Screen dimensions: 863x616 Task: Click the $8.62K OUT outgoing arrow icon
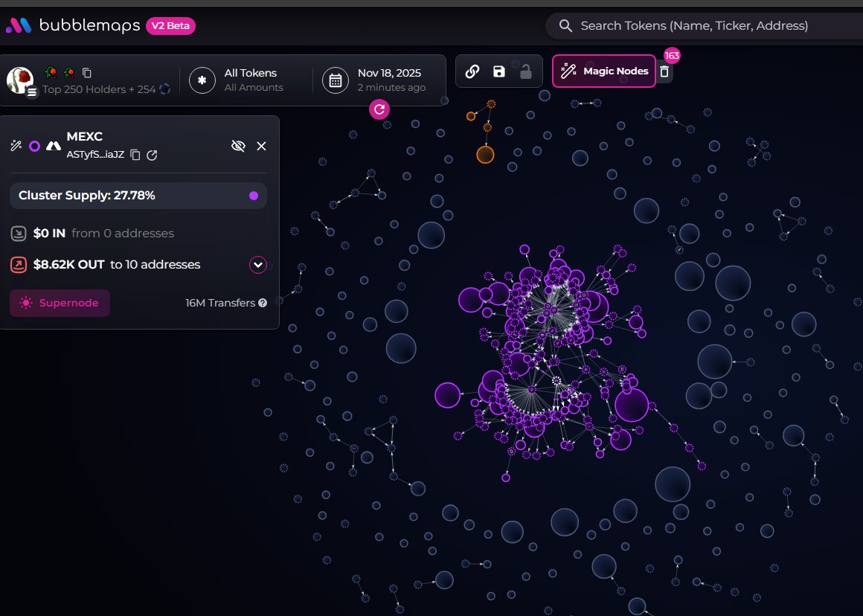coord(18,265)
